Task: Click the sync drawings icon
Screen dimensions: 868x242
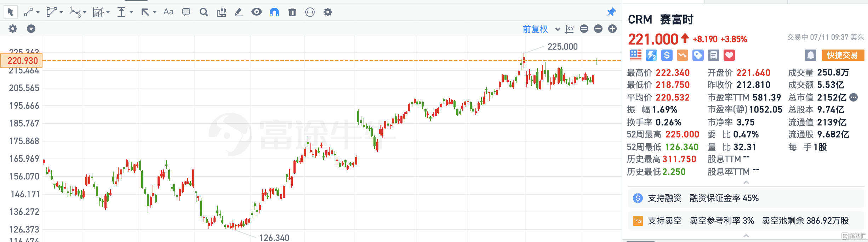Action: (310, 12)
